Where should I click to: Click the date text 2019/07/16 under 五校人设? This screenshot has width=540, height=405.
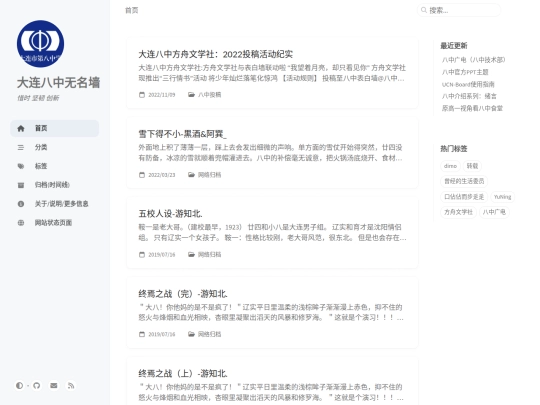pos(162,255)
